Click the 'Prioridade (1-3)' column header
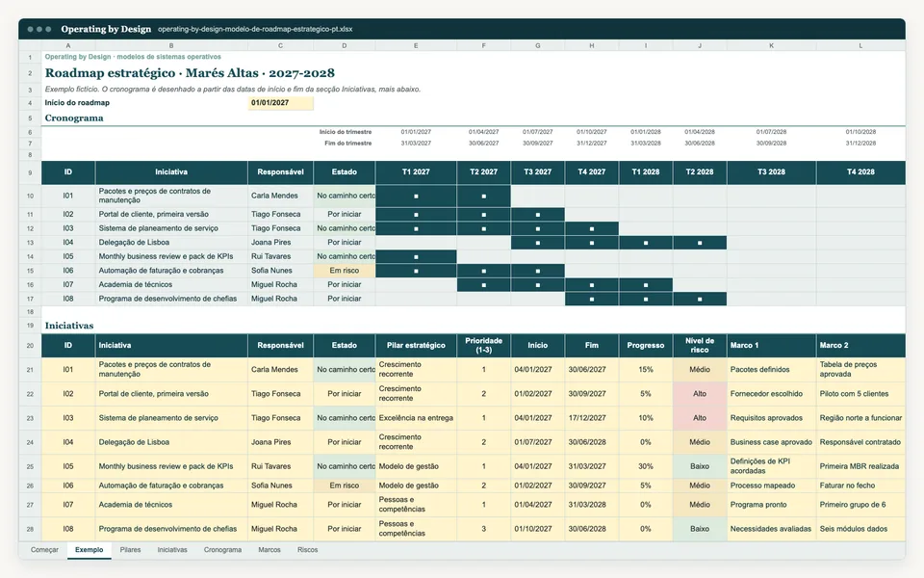924x578 pixels. [484, 346]
